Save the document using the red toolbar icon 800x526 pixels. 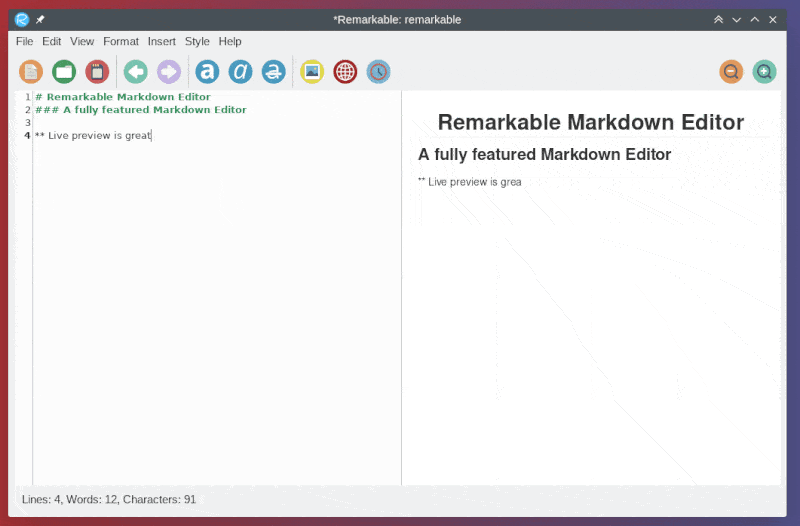coord(96,71)
